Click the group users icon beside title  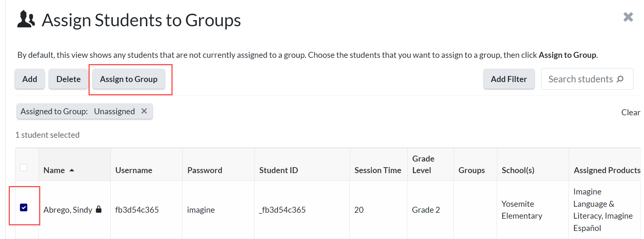pyautogui.click(x=26, y=19)
